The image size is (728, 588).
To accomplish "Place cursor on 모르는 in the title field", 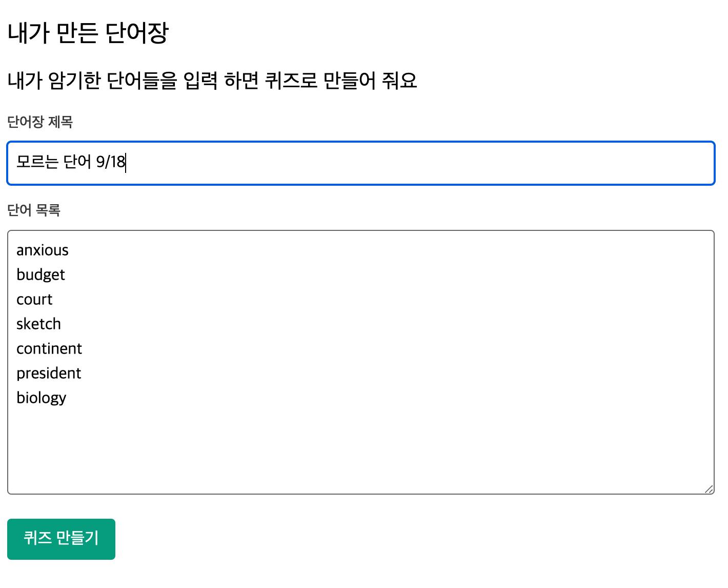I will tap(37, 162).
